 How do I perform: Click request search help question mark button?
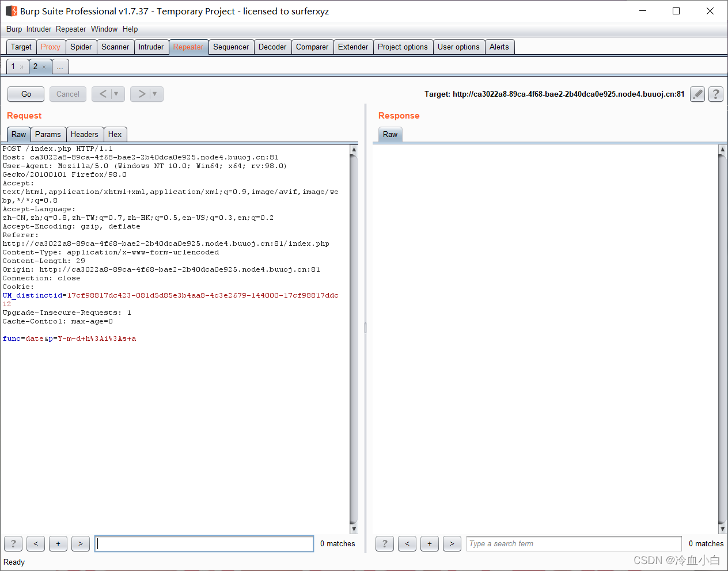click(13, 543)
